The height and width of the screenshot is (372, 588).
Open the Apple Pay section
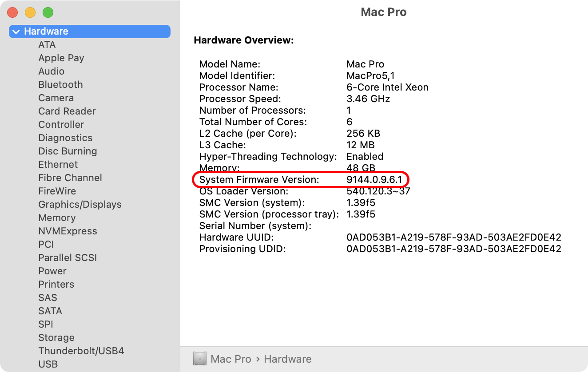61,58
